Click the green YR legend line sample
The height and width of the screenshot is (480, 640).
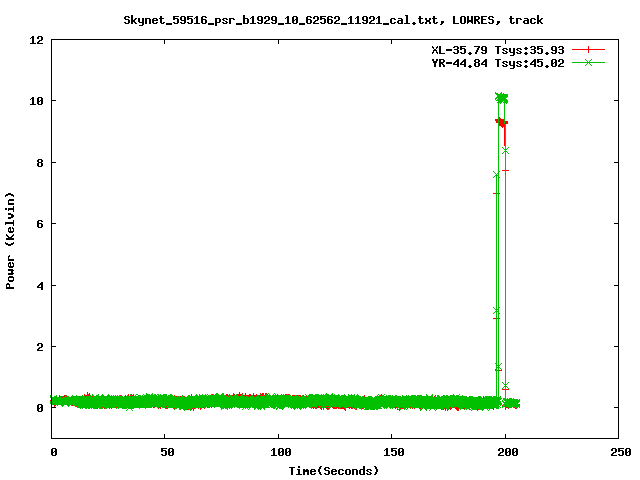click(x=588, y=62)
